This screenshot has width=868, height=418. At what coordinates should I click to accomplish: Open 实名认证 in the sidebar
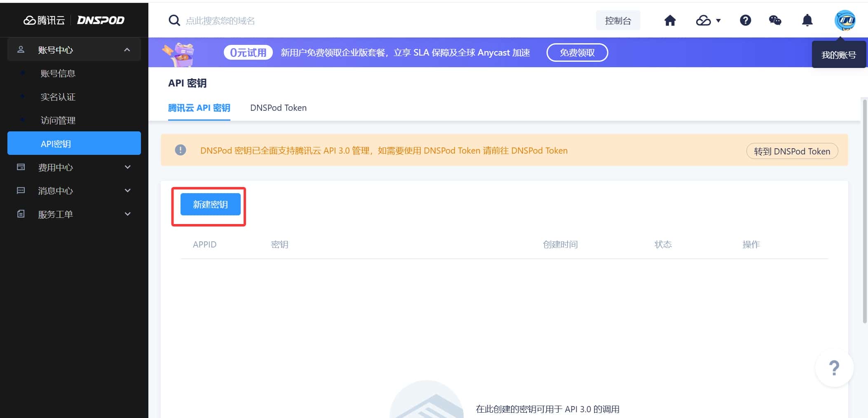click(x=58, y=97)
